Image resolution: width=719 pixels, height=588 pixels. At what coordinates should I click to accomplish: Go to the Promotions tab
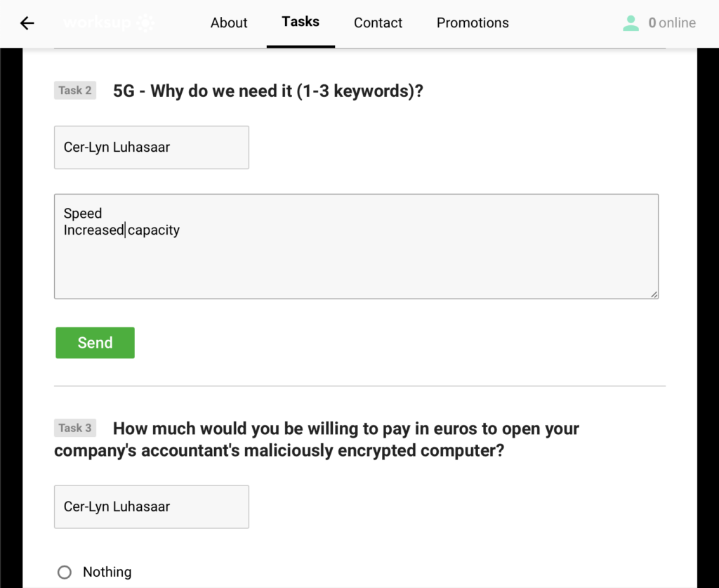tap(473, 22)
